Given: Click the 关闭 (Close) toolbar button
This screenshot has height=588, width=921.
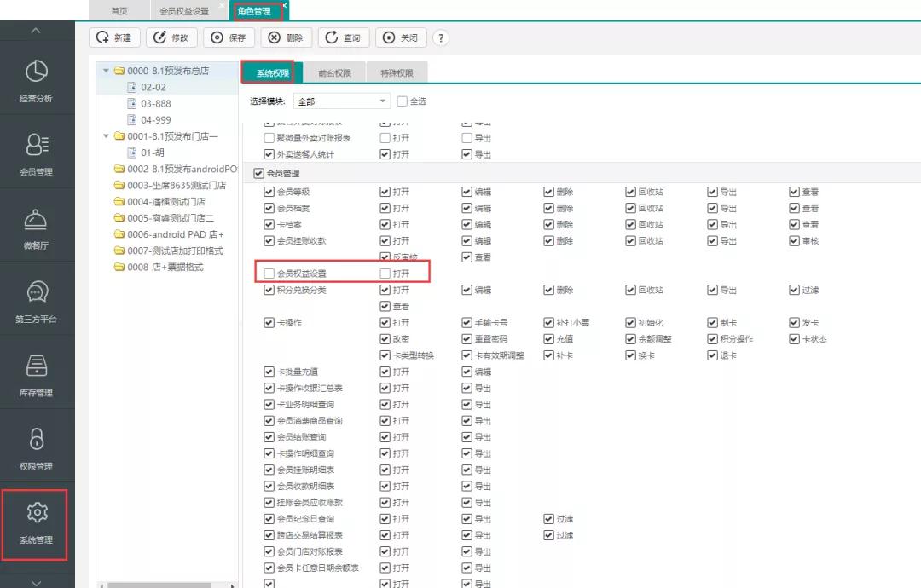Looking at the screenshot, I should click(401, 37).
